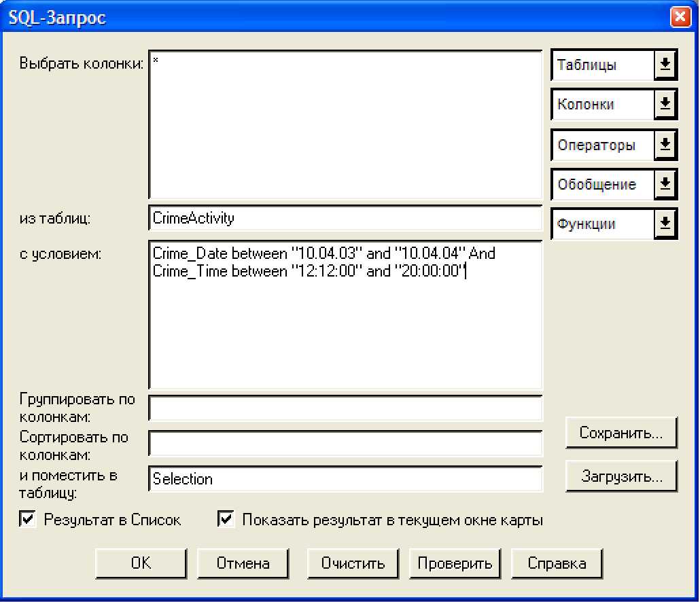Focus the из таблиц field with CrimeActivity
Screen dimensions: 700x602
tap(345, 219)
